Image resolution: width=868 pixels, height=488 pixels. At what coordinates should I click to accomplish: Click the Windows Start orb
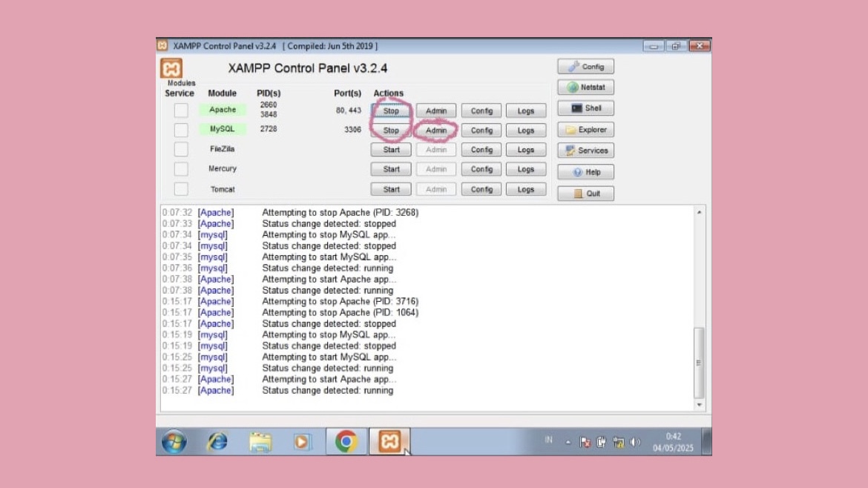pyautogui.click(x=174, y=441)
